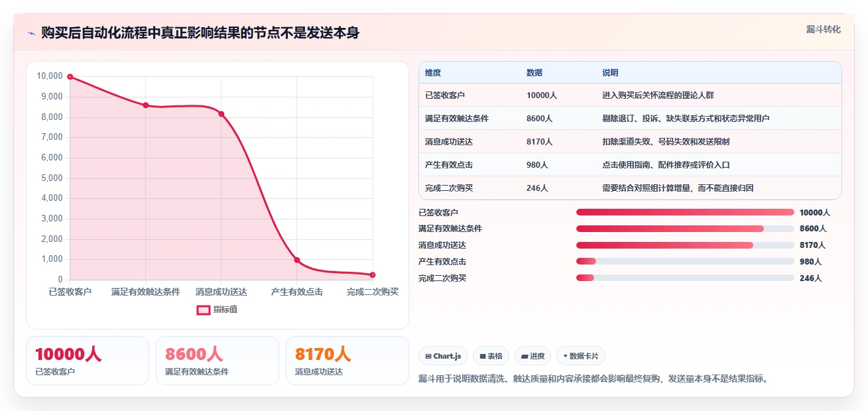Screen dimensions: 868x411
Task: Click the 8600人 value in the table
Action: tap(540, 119)
